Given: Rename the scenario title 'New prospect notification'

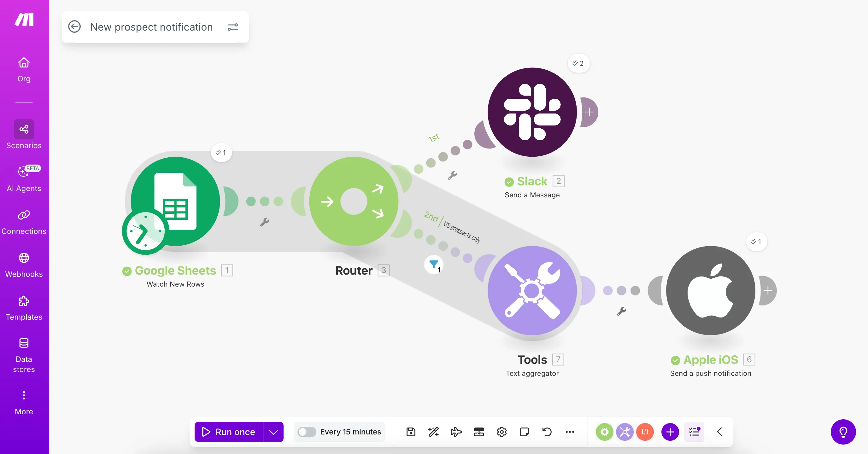Looking at the screenshot, I should [x=151, y=27].
